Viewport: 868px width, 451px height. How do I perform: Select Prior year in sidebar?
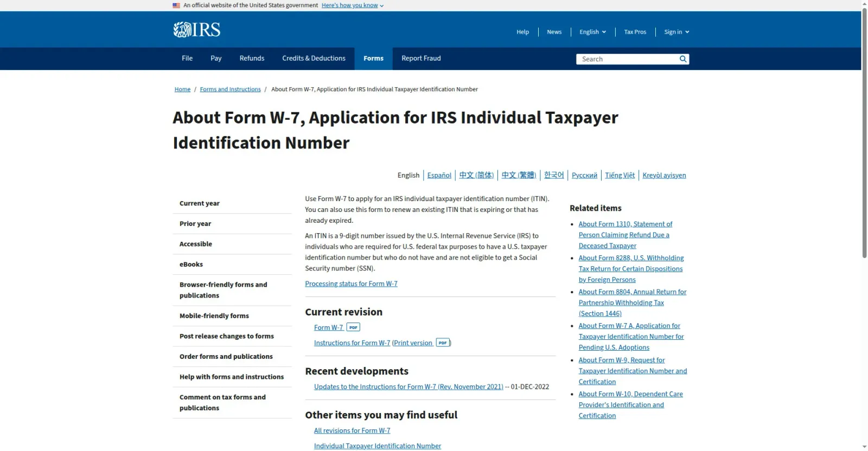(232, 224)
